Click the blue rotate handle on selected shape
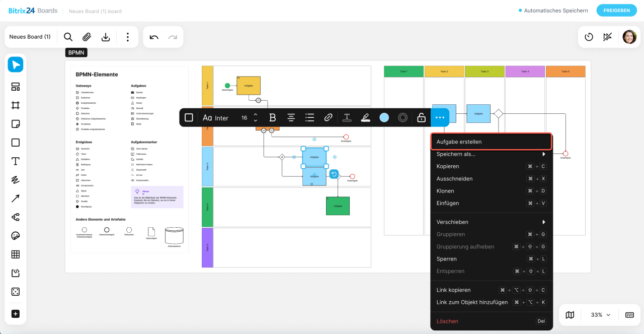644x334 pixels. 334,174
